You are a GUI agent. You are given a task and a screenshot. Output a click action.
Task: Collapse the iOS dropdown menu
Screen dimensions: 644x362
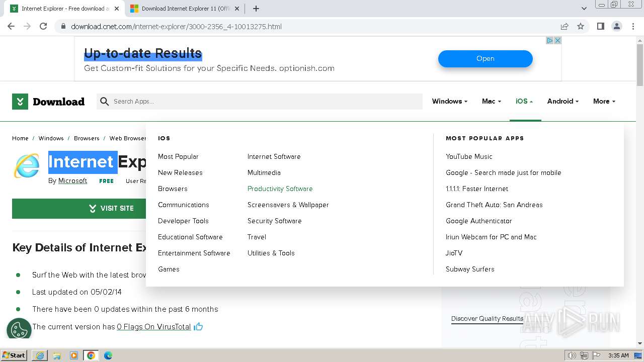(524, 101)
